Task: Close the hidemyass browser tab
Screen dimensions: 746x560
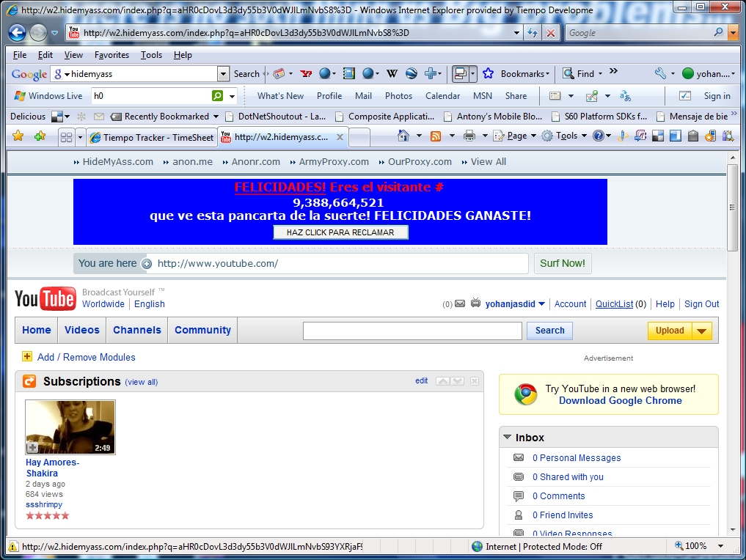Action: click(x=340, y=137)
